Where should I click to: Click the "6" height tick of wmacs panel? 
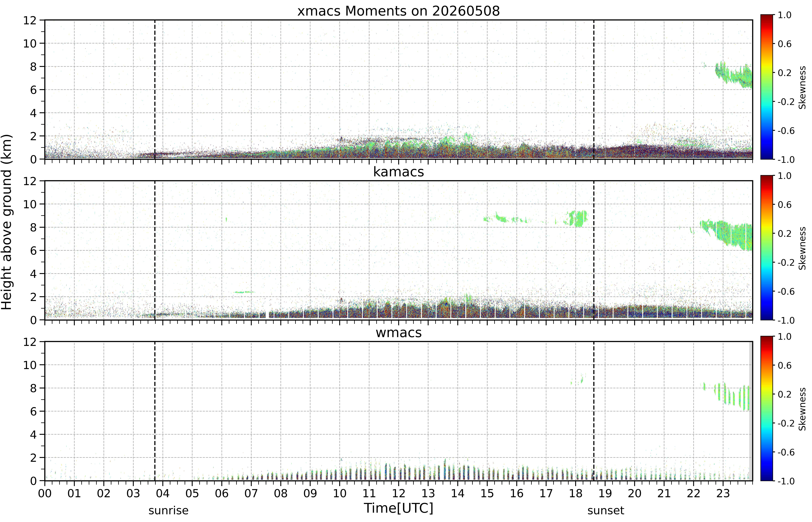(33, 411)
